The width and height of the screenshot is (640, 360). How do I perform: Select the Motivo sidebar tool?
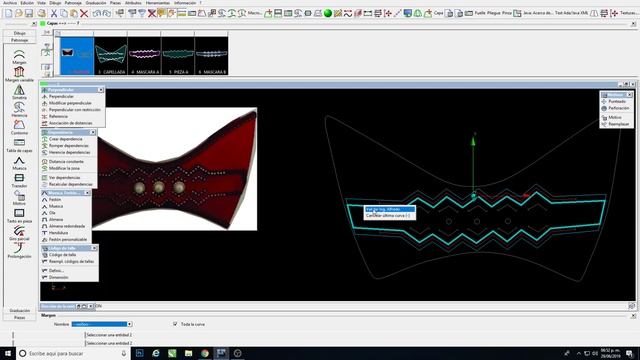[x=19, y=198]
